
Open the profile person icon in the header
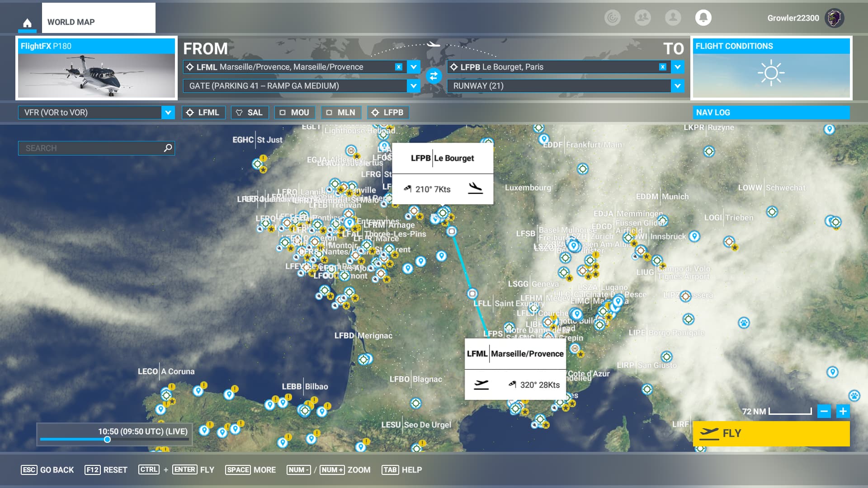tap(673, 18)
